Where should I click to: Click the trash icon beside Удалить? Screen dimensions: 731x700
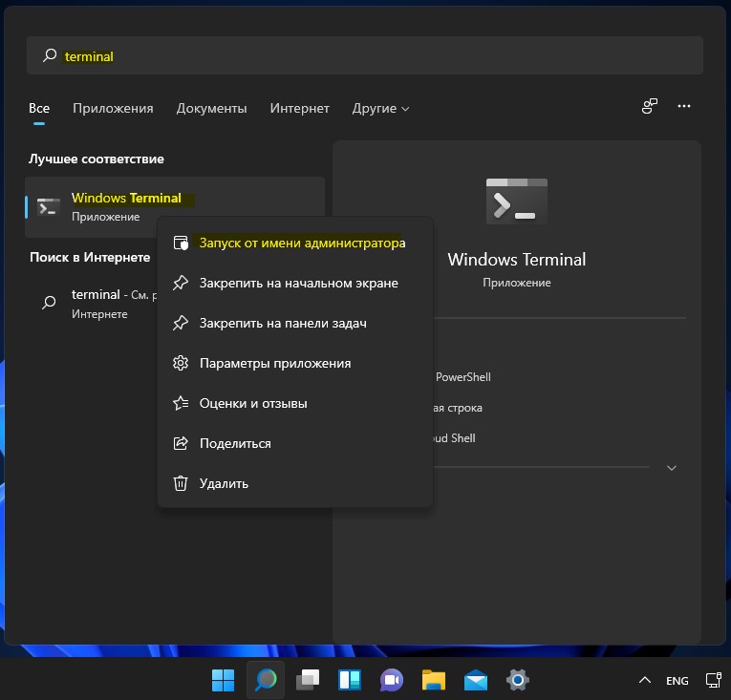[181, 483]
